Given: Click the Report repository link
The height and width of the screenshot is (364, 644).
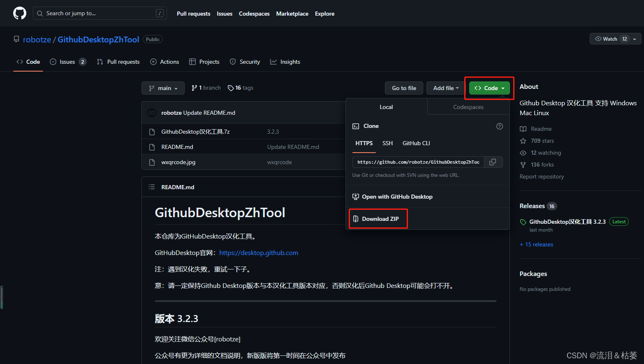Looking at the screenshot, I should (542, 176).
